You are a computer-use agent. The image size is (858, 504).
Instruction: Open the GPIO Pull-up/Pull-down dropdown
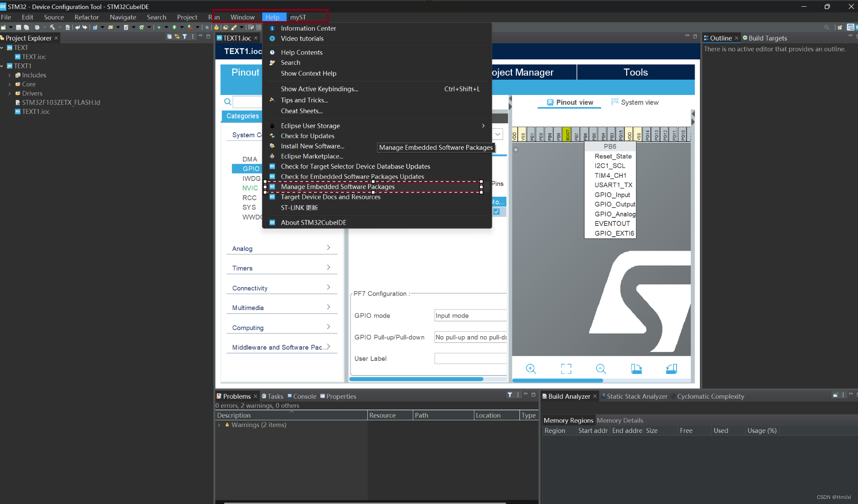pos(470,337)
